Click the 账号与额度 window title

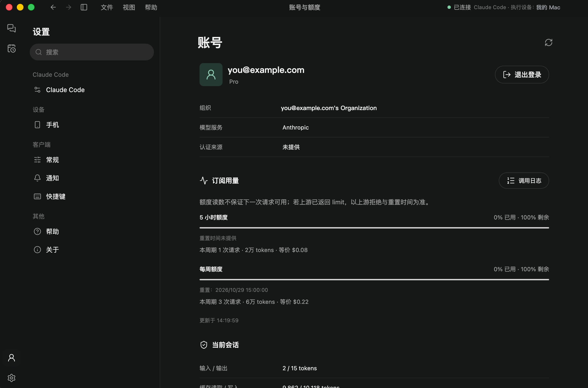coord(305,7)
